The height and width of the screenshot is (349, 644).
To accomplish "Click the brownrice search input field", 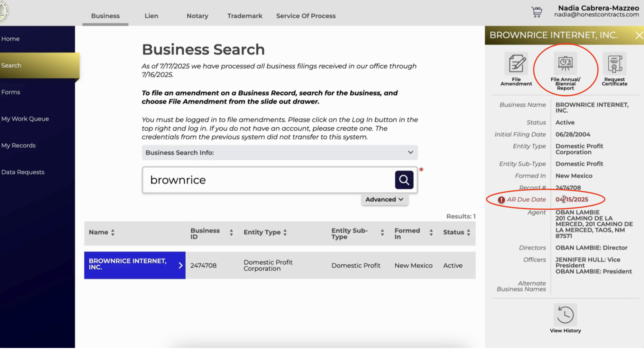I will (x=268, y=180).
